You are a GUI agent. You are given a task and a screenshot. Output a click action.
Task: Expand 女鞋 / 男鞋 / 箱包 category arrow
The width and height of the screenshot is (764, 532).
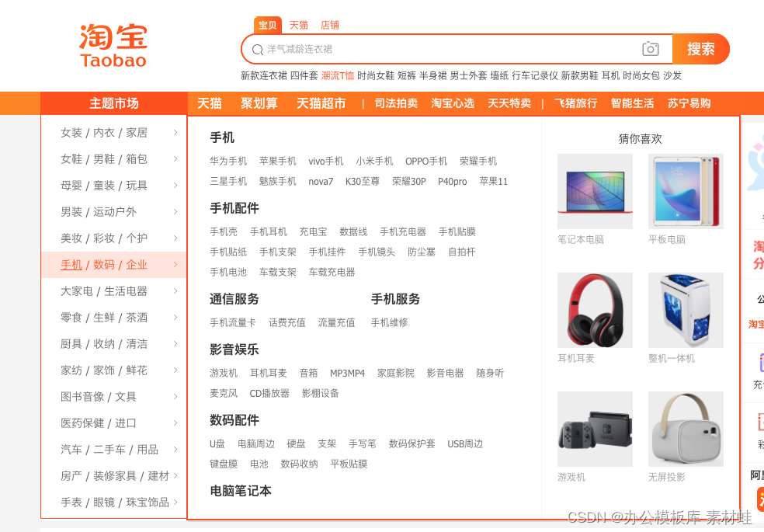point(175,158)
